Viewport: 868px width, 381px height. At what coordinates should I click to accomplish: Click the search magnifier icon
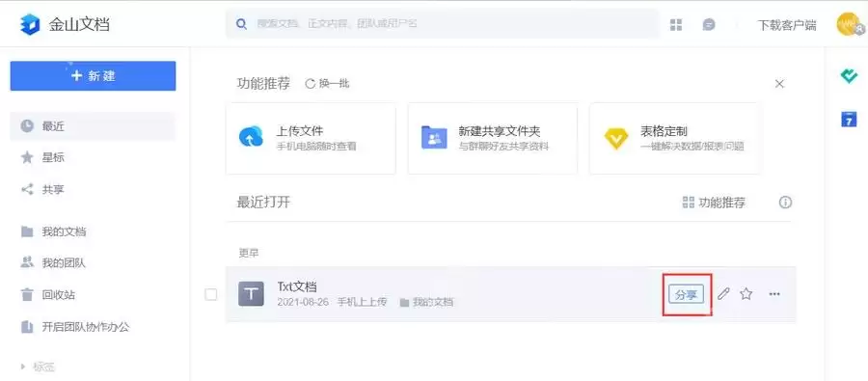(x=241, y=24)
